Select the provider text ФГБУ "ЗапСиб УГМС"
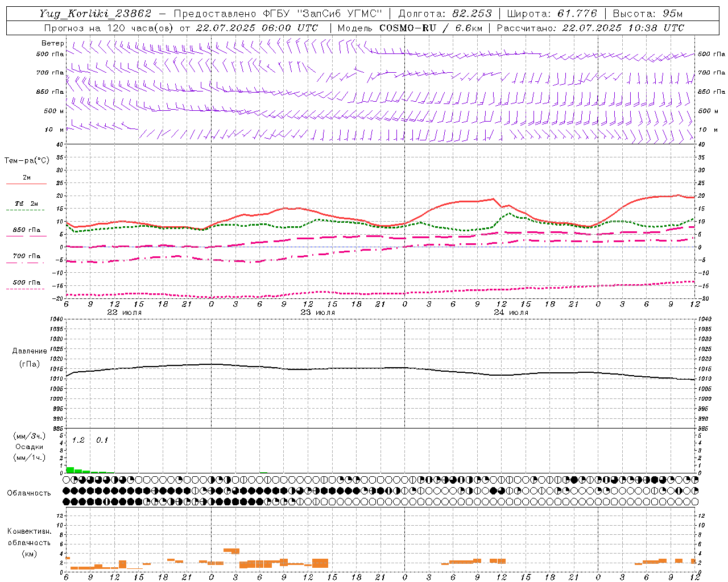The image size is (728, 582). point(322,14)
